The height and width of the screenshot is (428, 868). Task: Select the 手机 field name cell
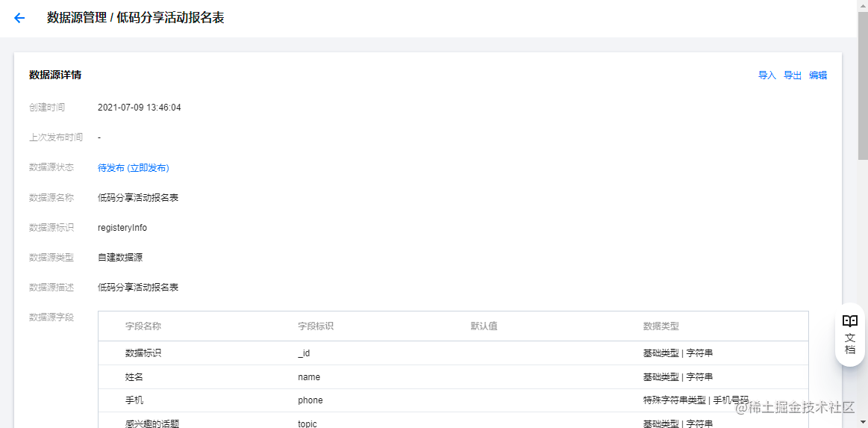(134, 400)
